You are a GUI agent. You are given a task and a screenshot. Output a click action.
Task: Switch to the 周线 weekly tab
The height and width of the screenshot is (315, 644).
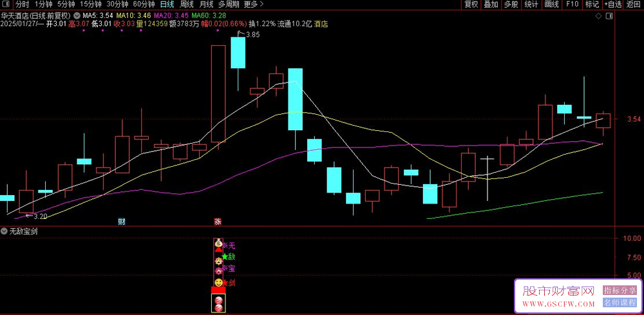coord(187,5)
